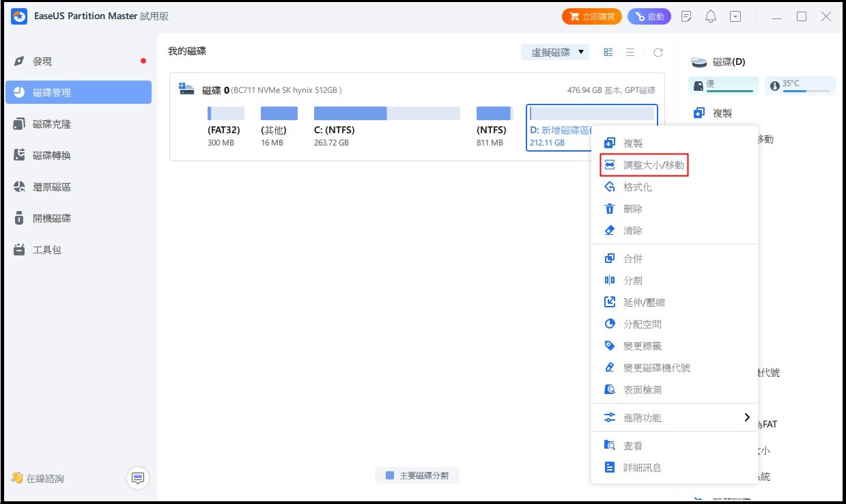Choose 刪除 in the context menu
Screen dimensions: 846x504
tap(633, 209)
